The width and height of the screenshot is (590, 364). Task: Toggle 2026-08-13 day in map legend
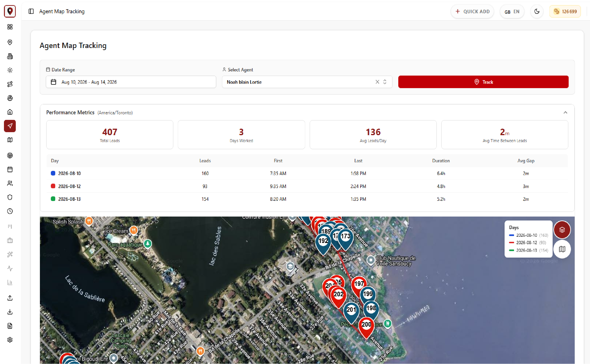coord(528,250)
